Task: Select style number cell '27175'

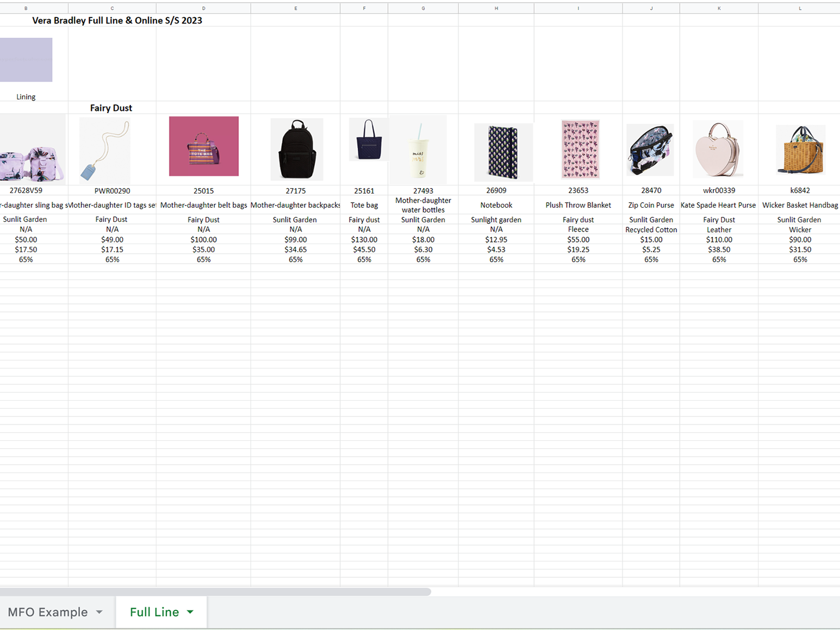Action: (x=296, y=191)
